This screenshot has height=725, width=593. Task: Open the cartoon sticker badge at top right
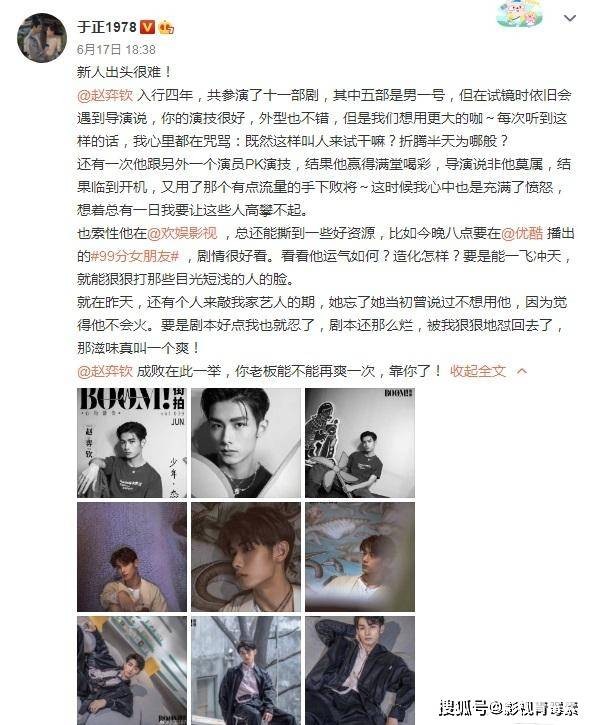tap(520, 15)
